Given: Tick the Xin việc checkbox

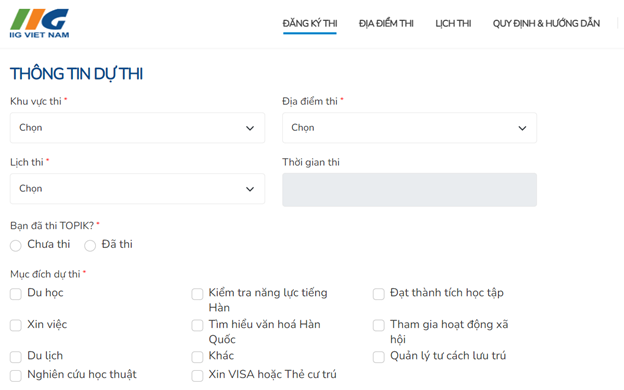Looking at the screenshot, I should (16, 325).
